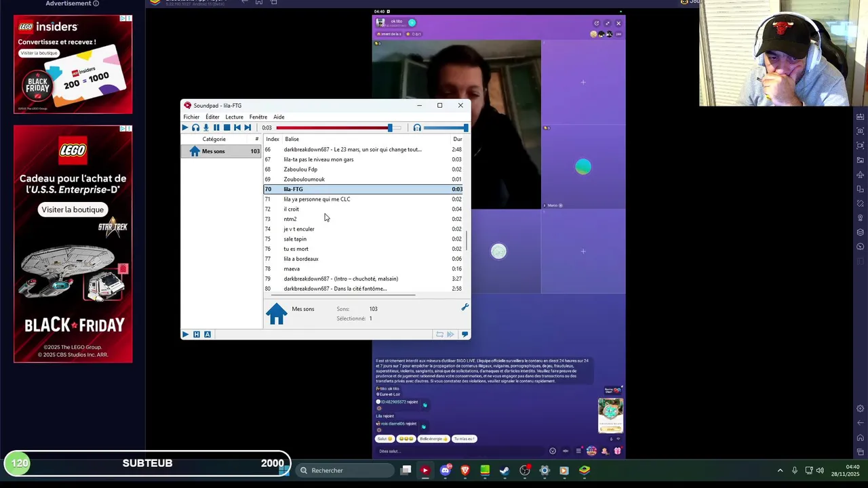Open the red YouTube-like taskbar icon

(425, 470)
